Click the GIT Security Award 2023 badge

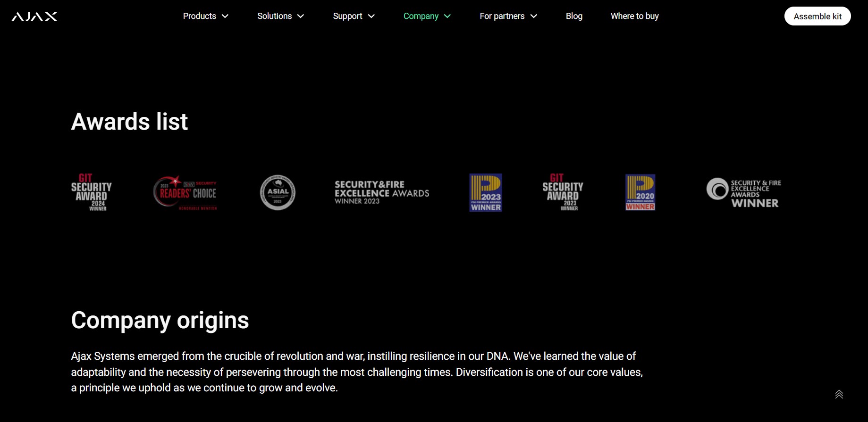click(563, 192)
